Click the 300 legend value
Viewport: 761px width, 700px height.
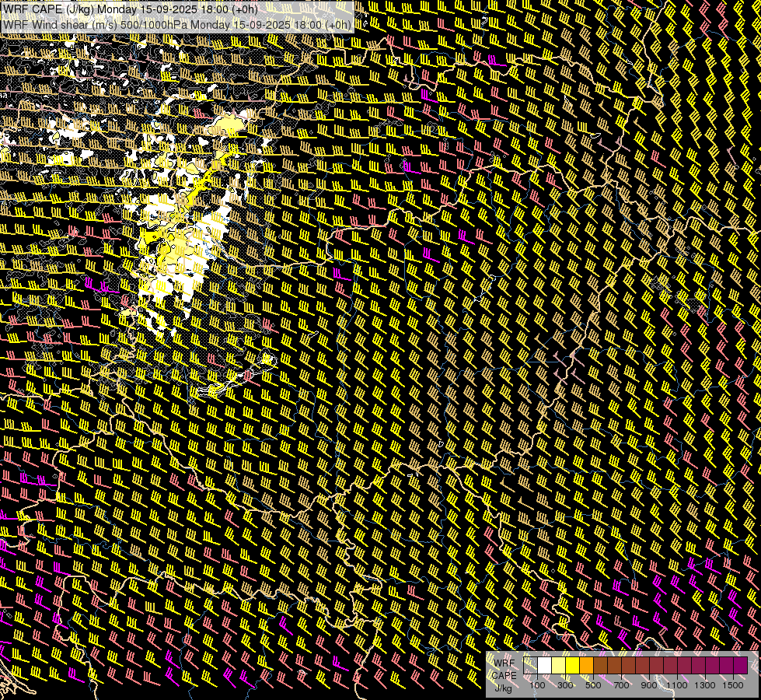point(565,685)
